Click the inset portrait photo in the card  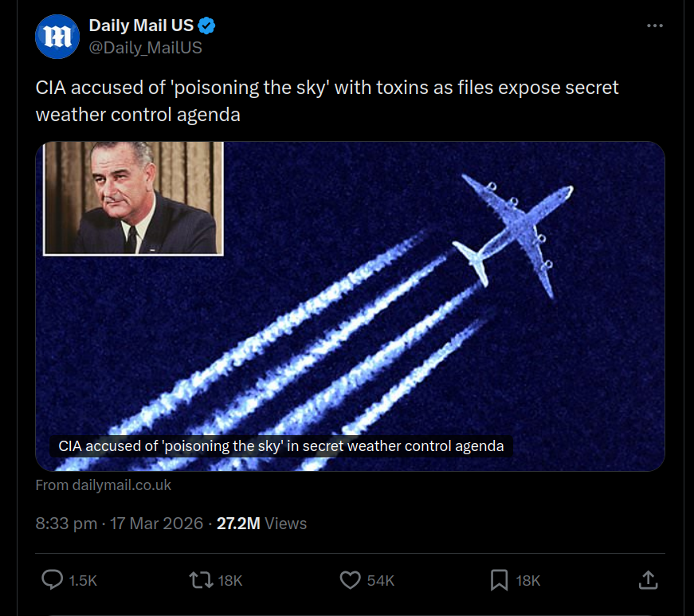coord(133,198)
